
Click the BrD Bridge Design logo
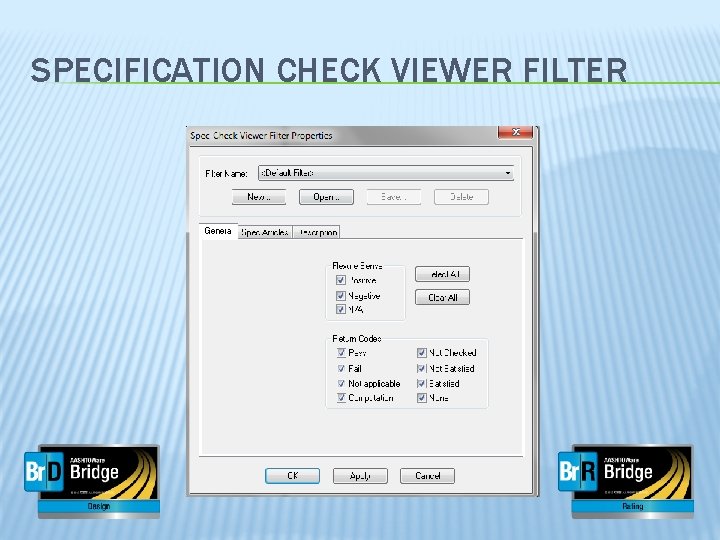click(92, 481)
